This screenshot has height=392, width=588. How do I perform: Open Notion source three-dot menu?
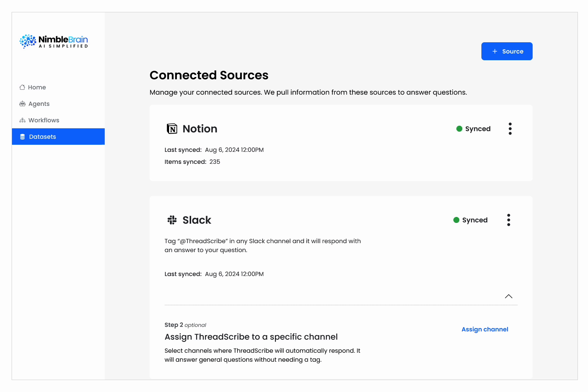(510, 129)
